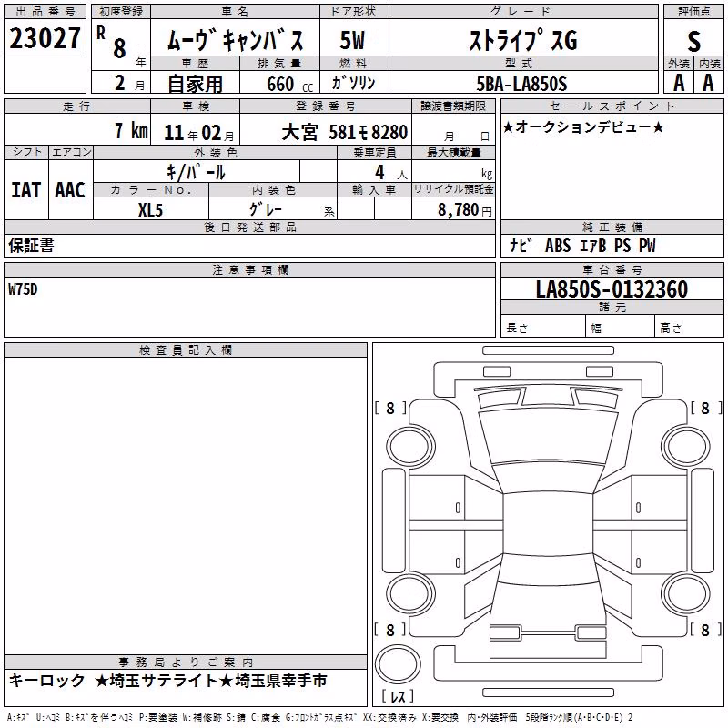Click the rear bumper bar in diagram
The image size is (728, 728).
click(549, 693)
